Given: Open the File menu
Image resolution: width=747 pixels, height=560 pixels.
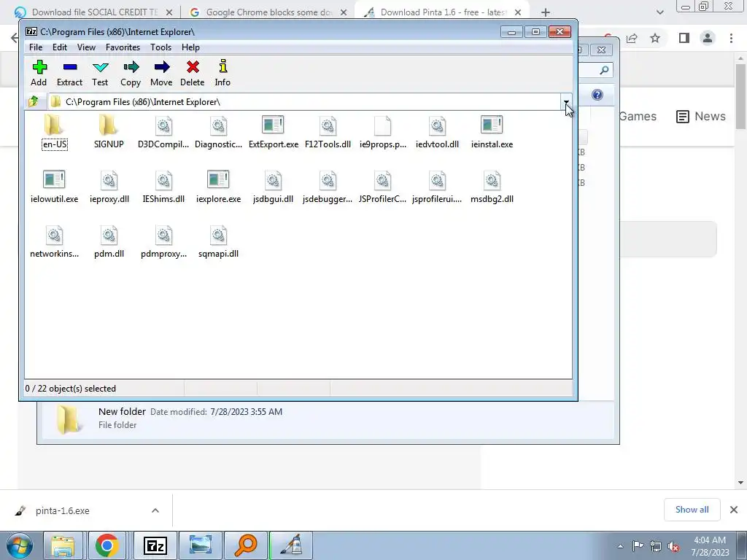Looking at the screenshot, I should [36, 47].
